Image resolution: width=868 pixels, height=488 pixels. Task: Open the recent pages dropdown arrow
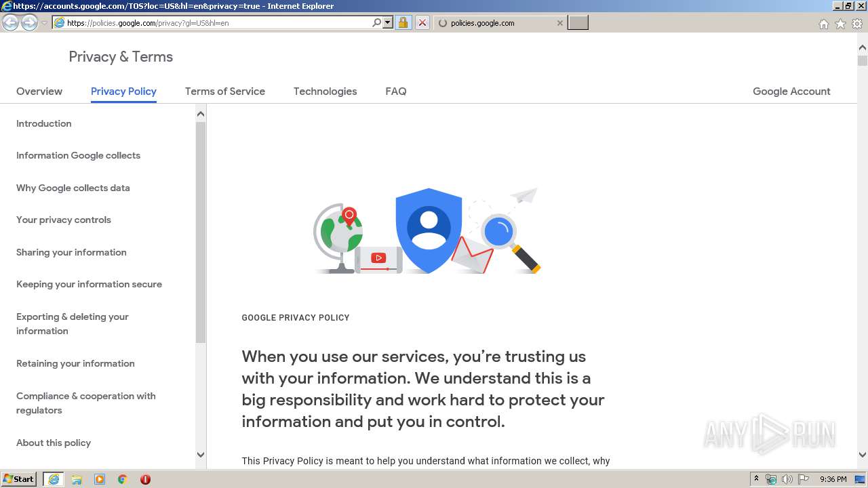point(44,23)
